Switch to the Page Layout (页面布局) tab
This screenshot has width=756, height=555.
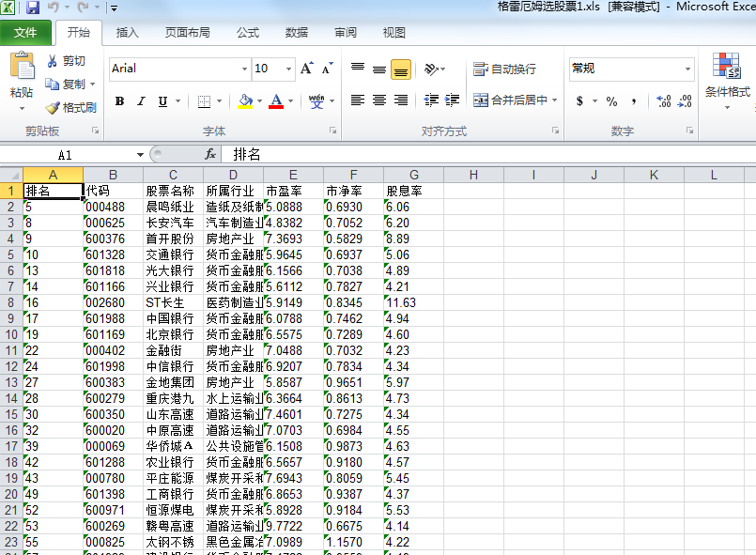click(x=188, y=32)
